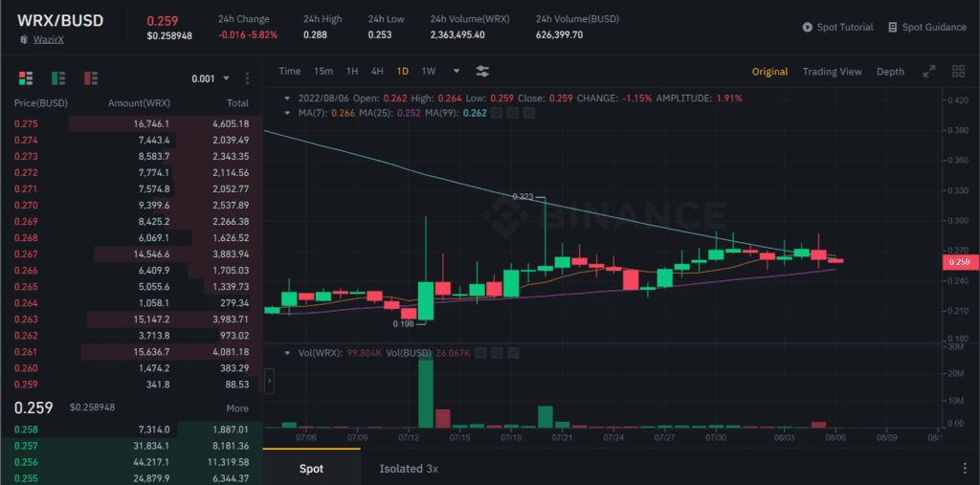Switch chart to 1W interval
The width and height of the screenshot is (980, 485).
(x=428, y=71)
